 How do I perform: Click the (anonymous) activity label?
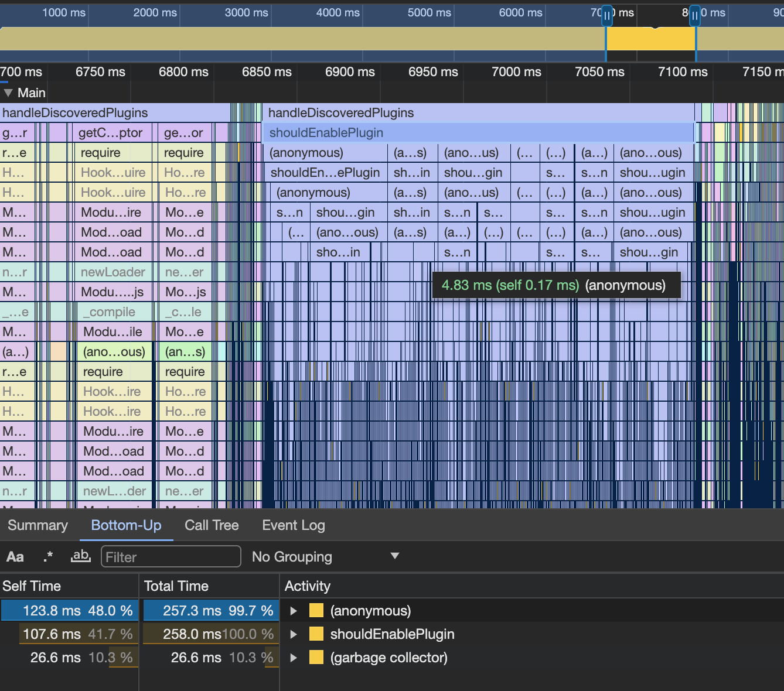[370, 611]
